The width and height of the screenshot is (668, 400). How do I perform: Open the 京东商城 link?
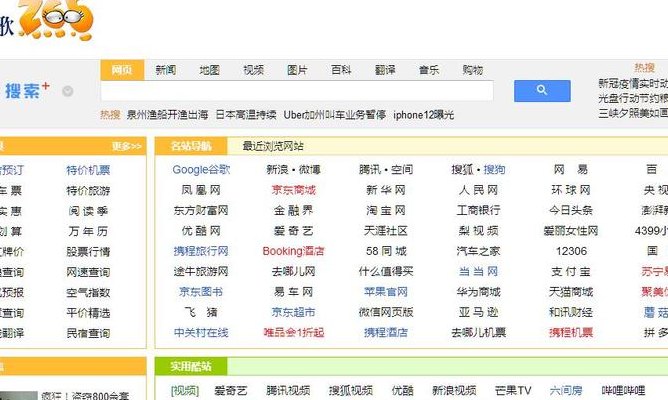coord(294,190)
